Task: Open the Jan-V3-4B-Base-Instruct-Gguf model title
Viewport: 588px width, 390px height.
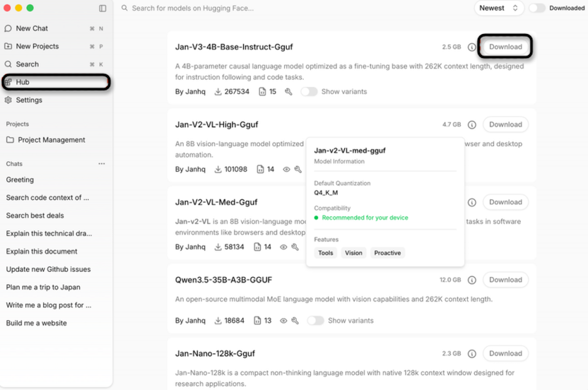Action: [x=234, y=47]
